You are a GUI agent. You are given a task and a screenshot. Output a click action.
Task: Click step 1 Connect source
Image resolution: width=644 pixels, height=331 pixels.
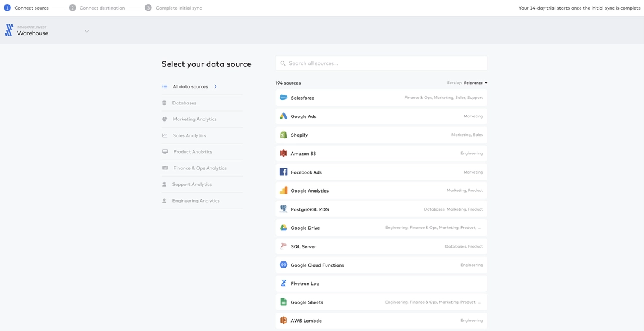click(26, 8)
